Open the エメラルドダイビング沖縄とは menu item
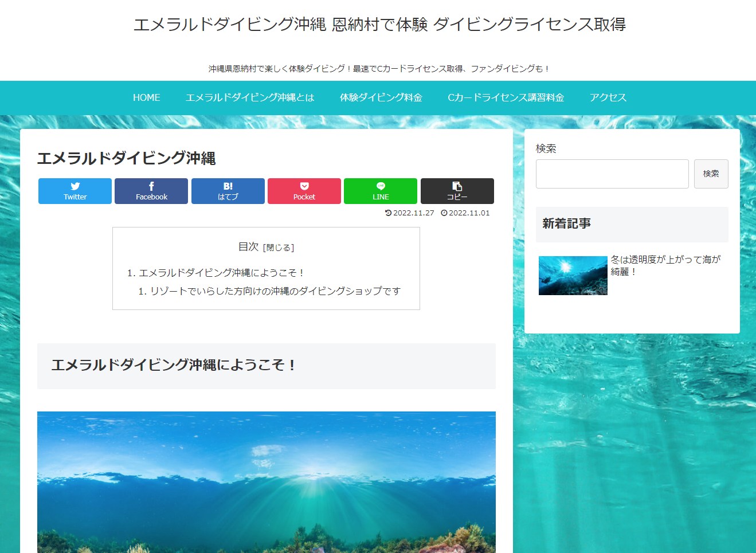Image resolution: width=756 pixels, height=553 pixels. [x=250, y=97]
